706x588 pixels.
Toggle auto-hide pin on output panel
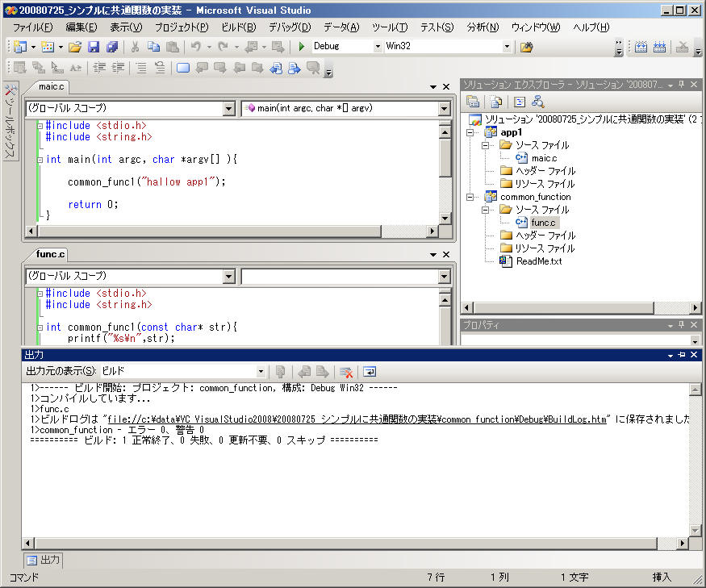tap(682, 355)
